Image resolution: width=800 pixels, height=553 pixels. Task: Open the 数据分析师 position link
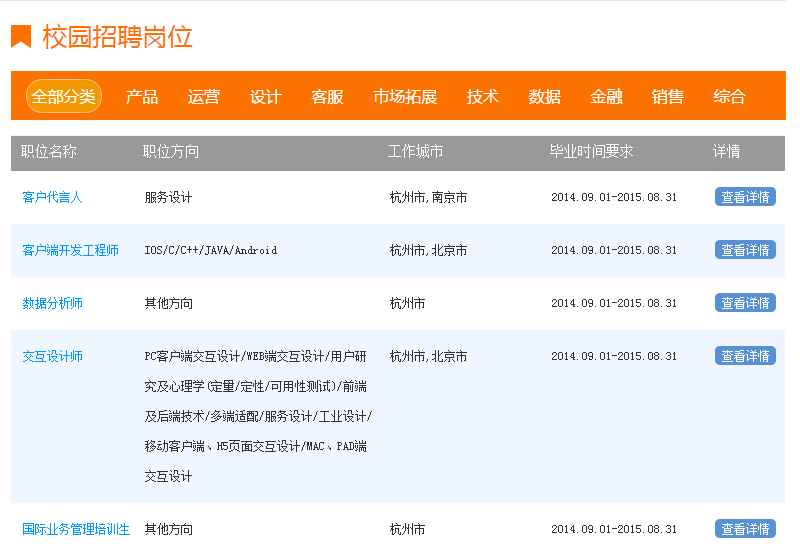(52, 303)
